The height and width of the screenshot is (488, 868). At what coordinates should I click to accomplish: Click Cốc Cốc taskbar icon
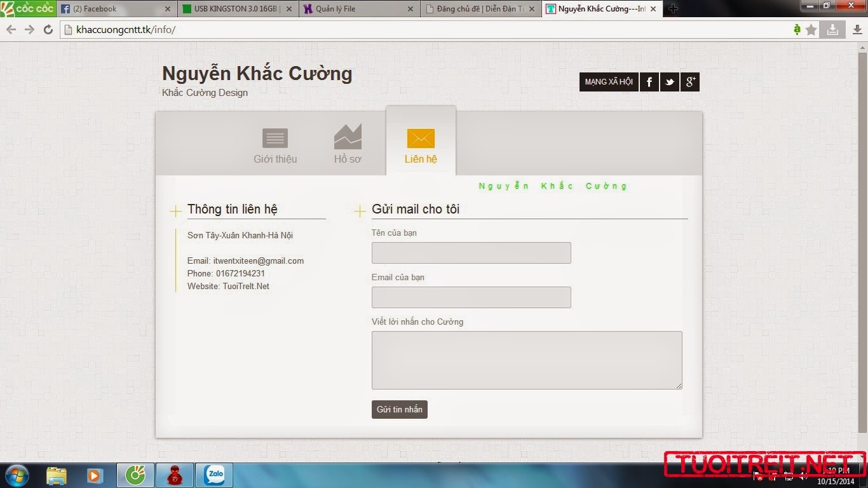click(135, 475)
